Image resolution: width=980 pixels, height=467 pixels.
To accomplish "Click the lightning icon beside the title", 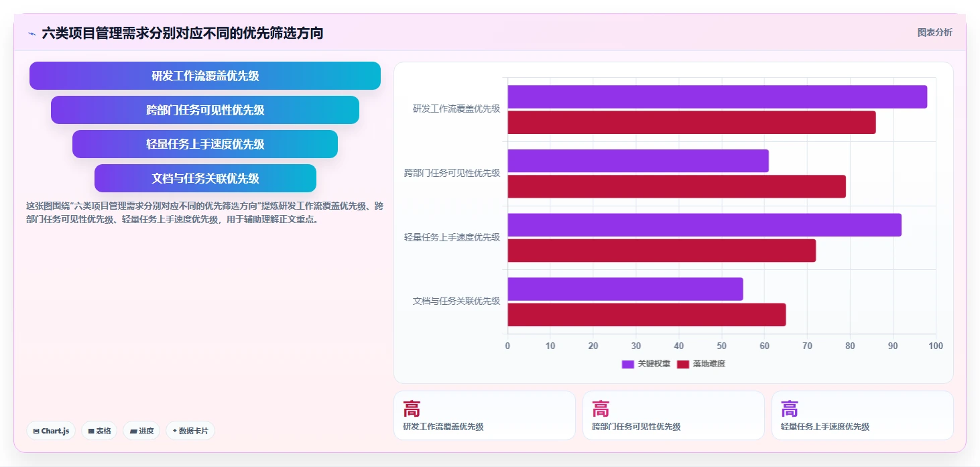I will click(32, 33).
